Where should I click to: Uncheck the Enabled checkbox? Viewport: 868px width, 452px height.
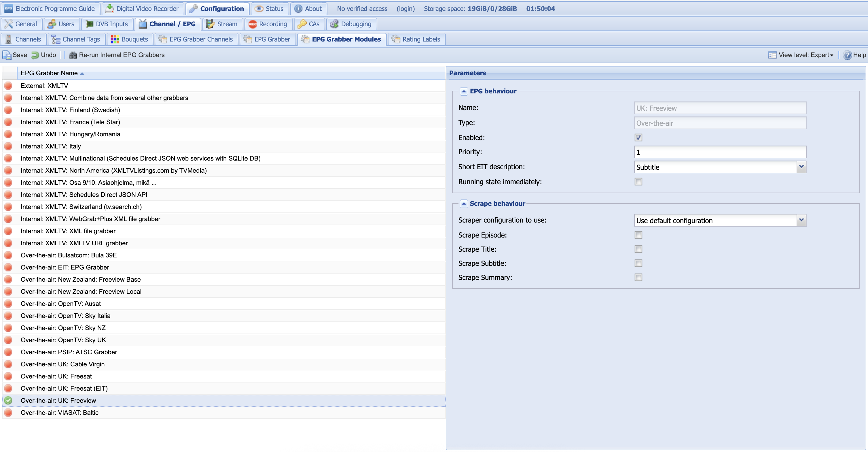pos(638,138)
